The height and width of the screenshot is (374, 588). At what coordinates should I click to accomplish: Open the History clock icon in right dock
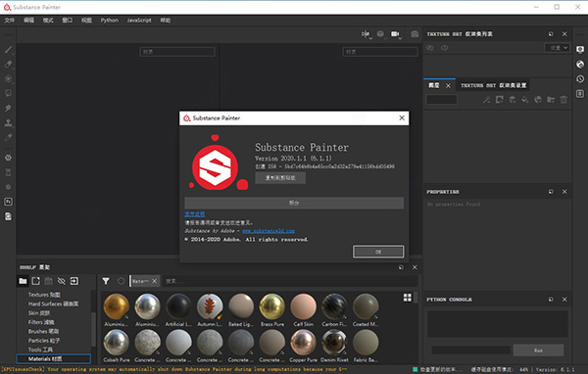[580, 78]
